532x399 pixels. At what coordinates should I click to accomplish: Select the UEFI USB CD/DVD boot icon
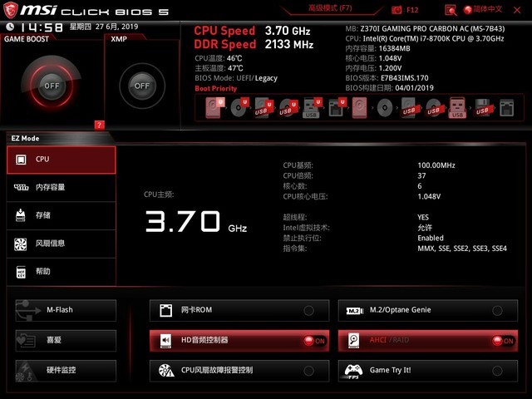tap(288, 107)
